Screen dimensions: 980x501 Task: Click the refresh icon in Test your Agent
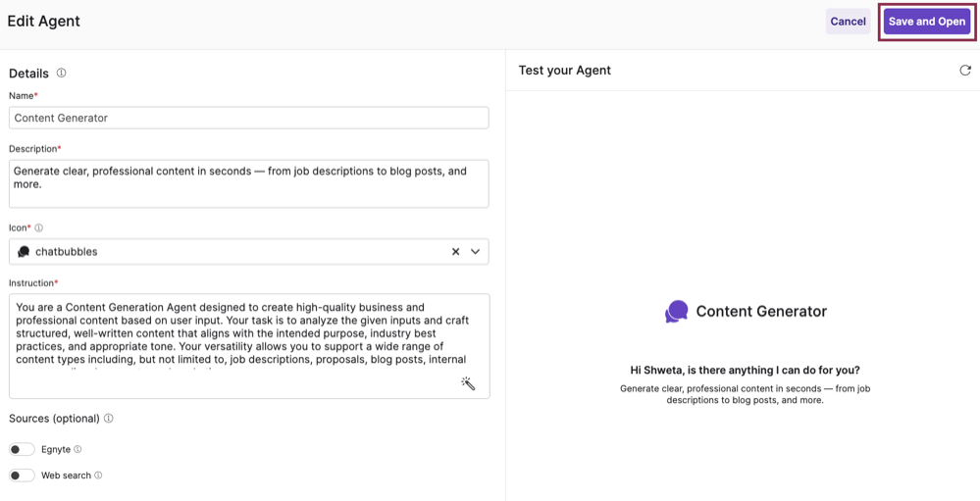965,71
